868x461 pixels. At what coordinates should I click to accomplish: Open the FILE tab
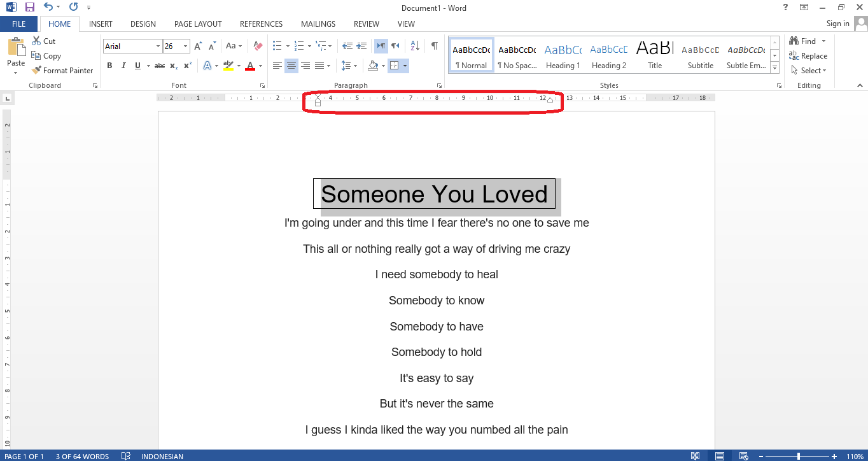click(19, 24)
